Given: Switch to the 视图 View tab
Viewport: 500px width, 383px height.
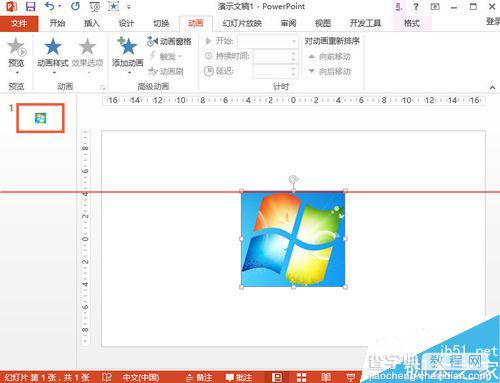Looking at the screenshot, I should [x=323, y=23].
